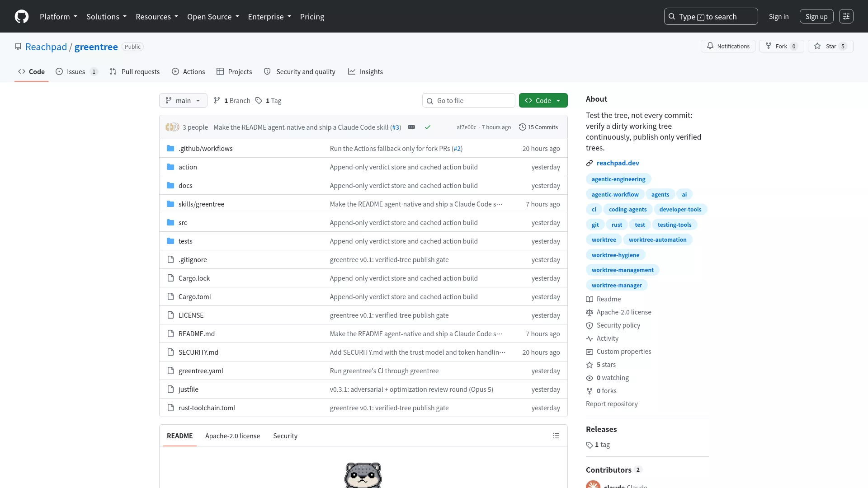Open the reachpad.dev website link

[x=618, y=163]
